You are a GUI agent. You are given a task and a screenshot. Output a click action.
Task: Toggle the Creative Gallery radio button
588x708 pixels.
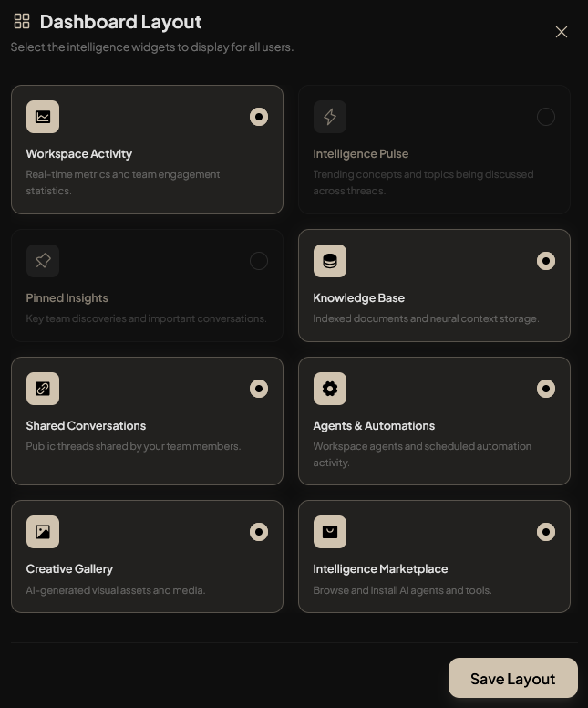pos(259,532)
